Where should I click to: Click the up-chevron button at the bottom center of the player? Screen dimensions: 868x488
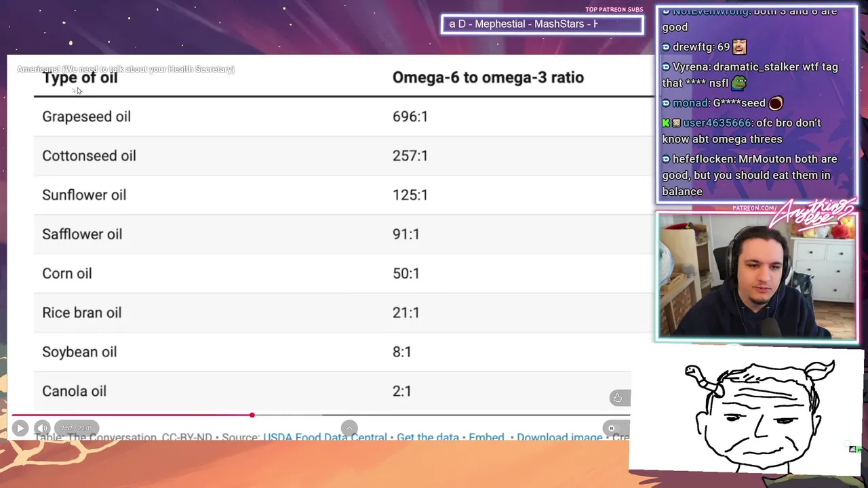(x=349, y=428)
